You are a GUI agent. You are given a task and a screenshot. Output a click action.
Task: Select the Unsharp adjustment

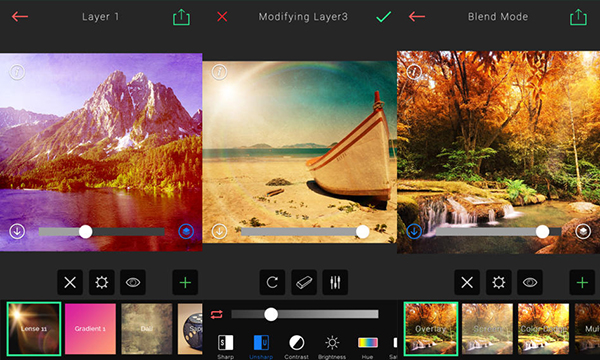point(261,347)
